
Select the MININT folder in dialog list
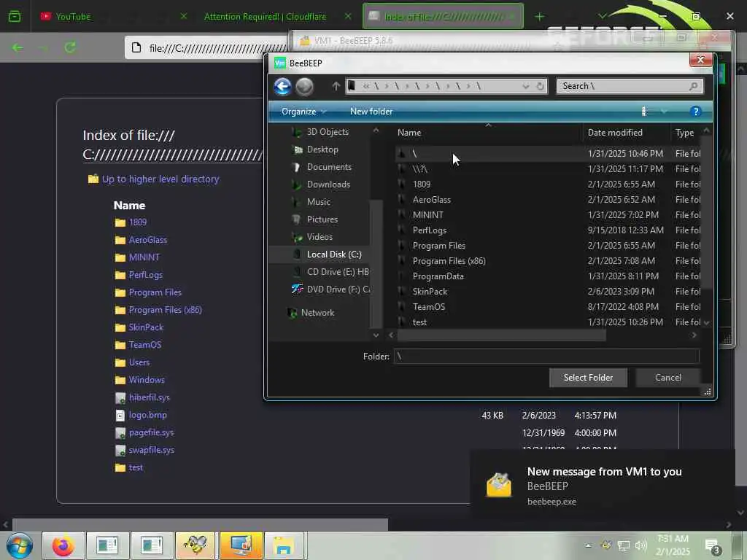[548, 215]
